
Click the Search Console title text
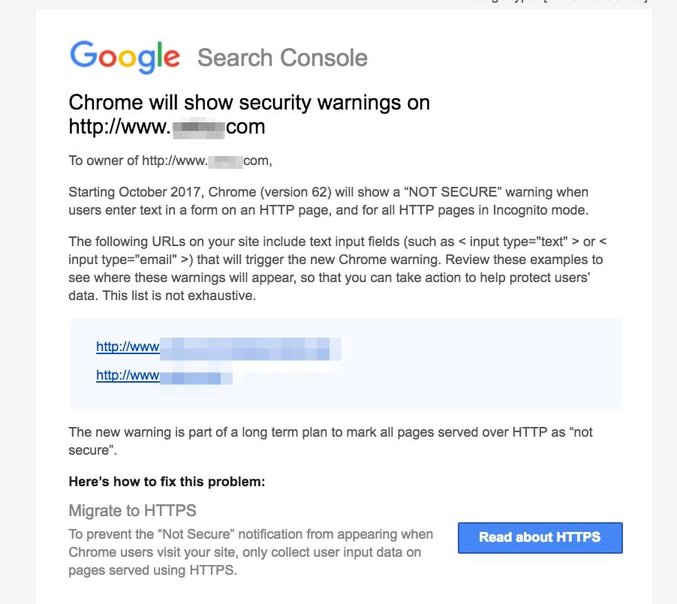tap(282, 58)
